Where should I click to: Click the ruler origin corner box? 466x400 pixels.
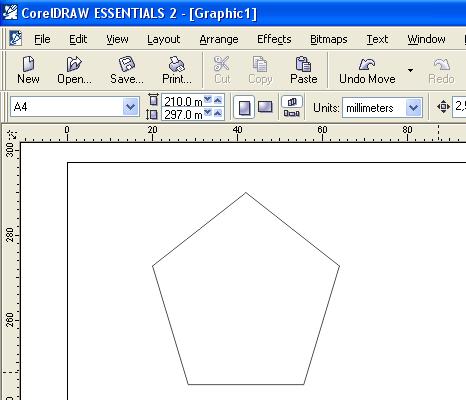(x=12, y=134)
